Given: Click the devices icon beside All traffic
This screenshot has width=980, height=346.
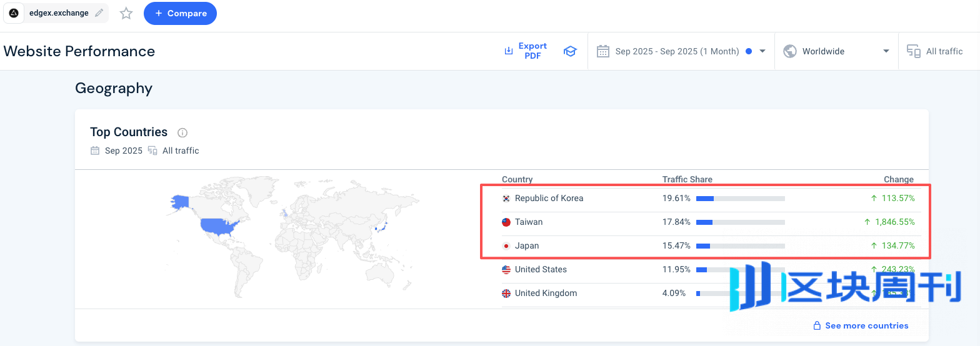Looking at the screenshot, I should click(914, 51).
